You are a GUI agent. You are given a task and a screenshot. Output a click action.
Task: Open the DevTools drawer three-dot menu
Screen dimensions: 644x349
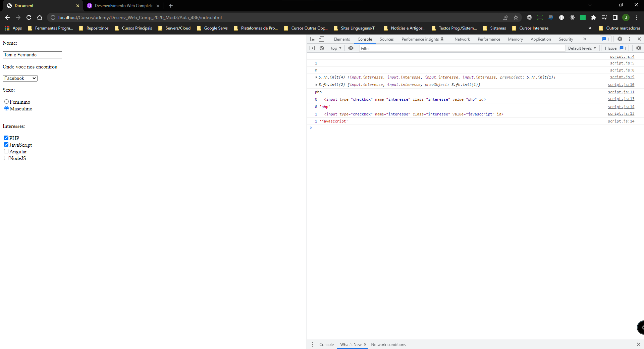point(312,345)
